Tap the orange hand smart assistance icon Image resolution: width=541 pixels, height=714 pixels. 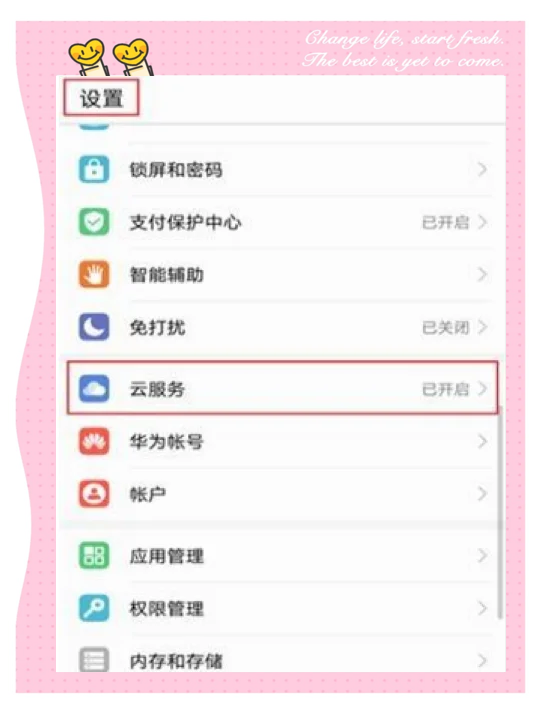(x=94, y=275)
